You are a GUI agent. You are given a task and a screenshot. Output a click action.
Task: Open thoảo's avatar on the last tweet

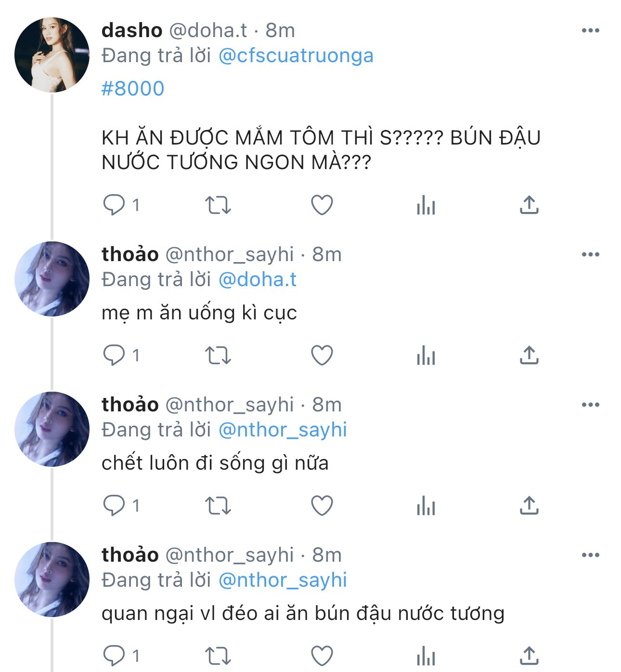(x=52, y=580)
